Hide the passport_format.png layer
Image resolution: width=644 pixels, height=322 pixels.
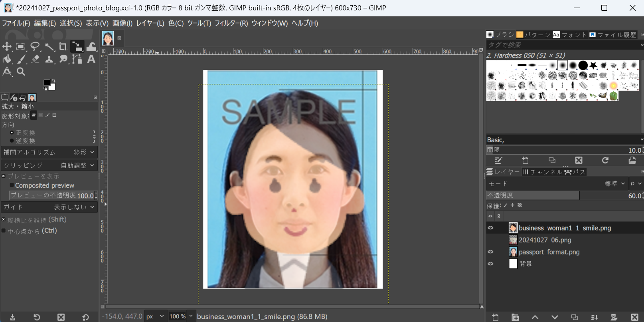(x=490, y=252)
